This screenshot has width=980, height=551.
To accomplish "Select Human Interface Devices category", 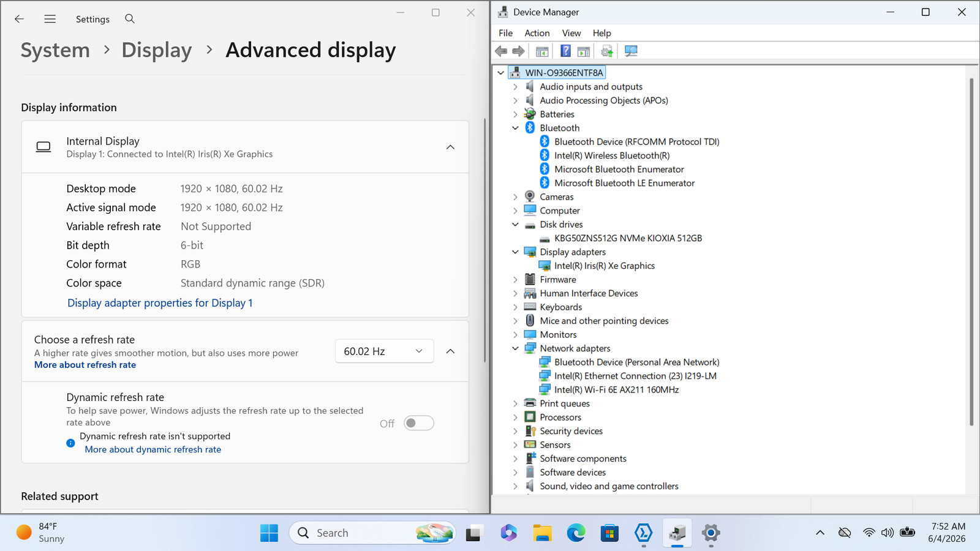I will [589, 293].
